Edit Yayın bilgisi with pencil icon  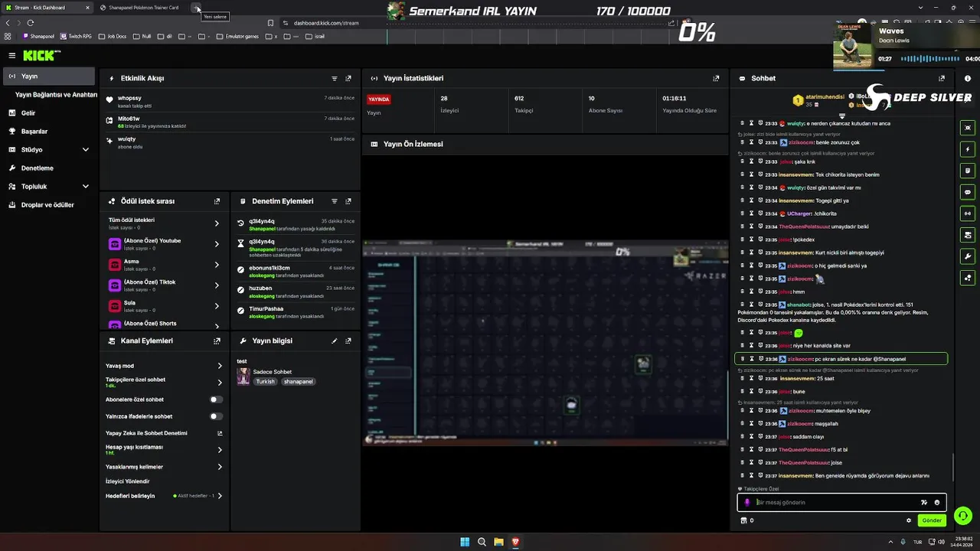tap(335, 341)
